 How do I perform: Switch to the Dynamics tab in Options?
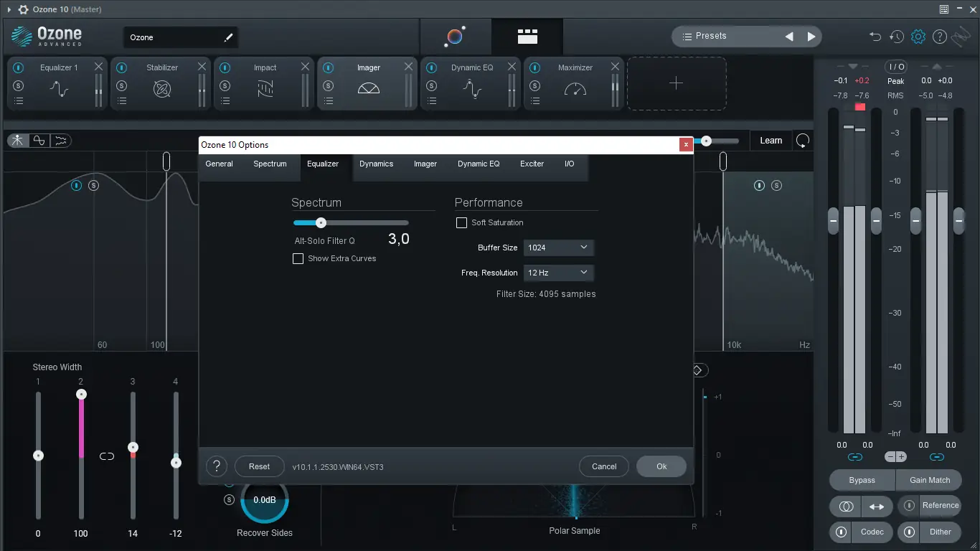[x=376, y=164]
